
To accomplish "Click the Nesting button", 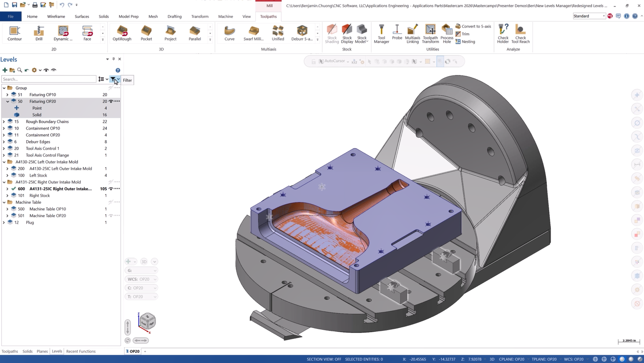I will pyautogui.click(x=465, y=42).
